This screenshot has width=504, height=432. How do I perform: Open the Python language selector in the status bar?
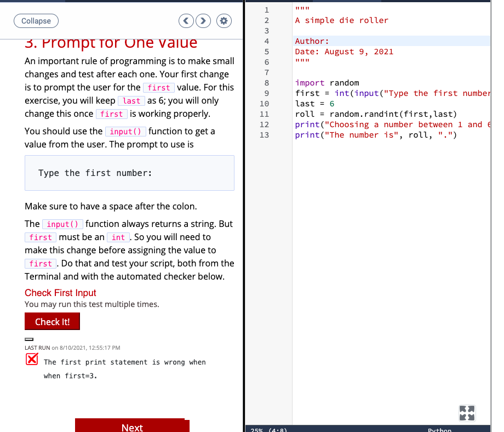pos(440,429)
